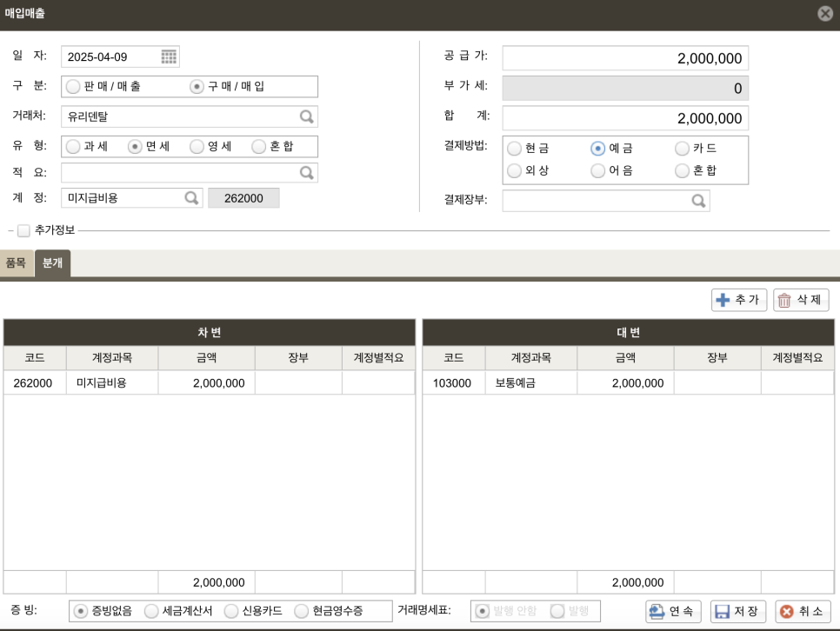
Task: Click the debit total 2,000,000 in footer
Action: pyautogui.click(x=206, y=582)
